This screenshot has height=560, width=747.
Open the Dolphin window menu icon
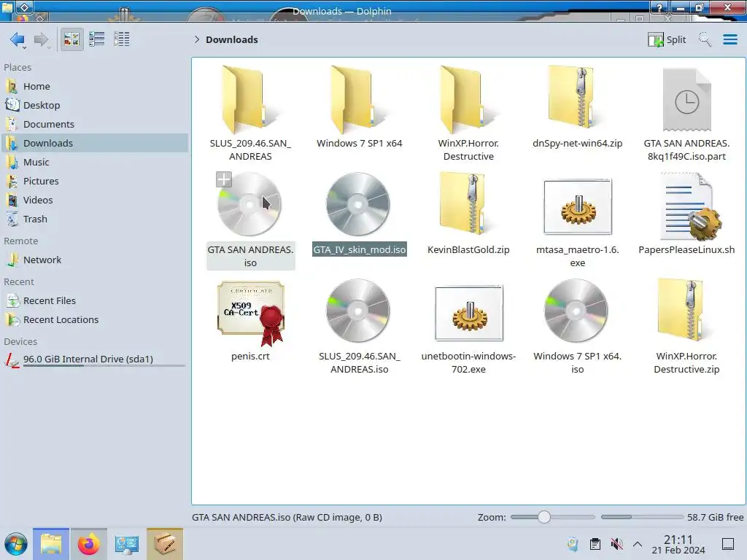7,7
